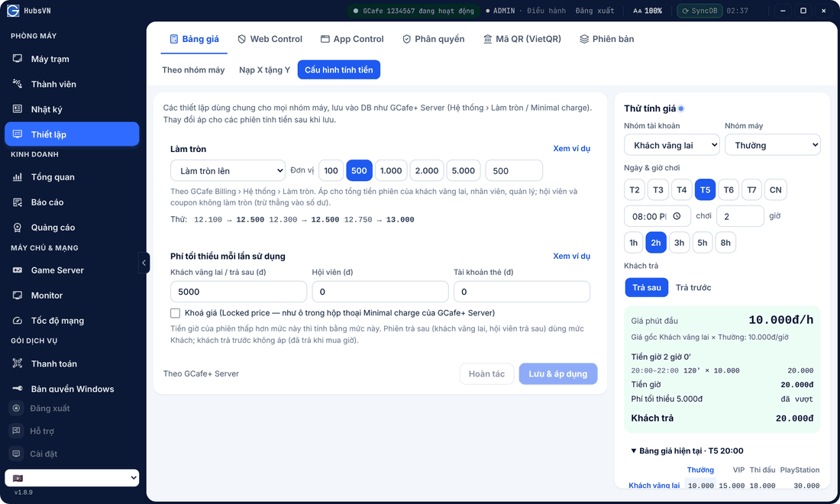The height and width of the screenshot is (504, 840).
Task: Click the HubsVN logo icon
Action: (13, 11)
